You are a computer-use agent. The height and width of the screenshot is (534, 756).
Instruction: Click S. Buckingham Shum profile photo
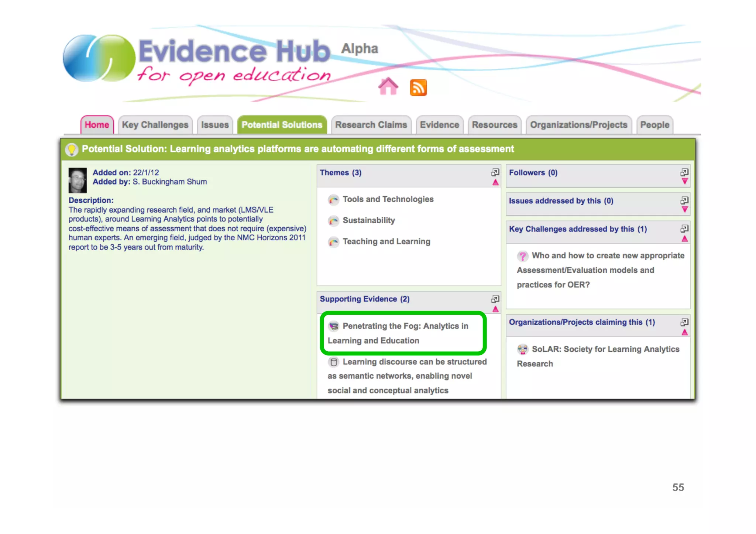pyautogui.click(x=78, y=180)
